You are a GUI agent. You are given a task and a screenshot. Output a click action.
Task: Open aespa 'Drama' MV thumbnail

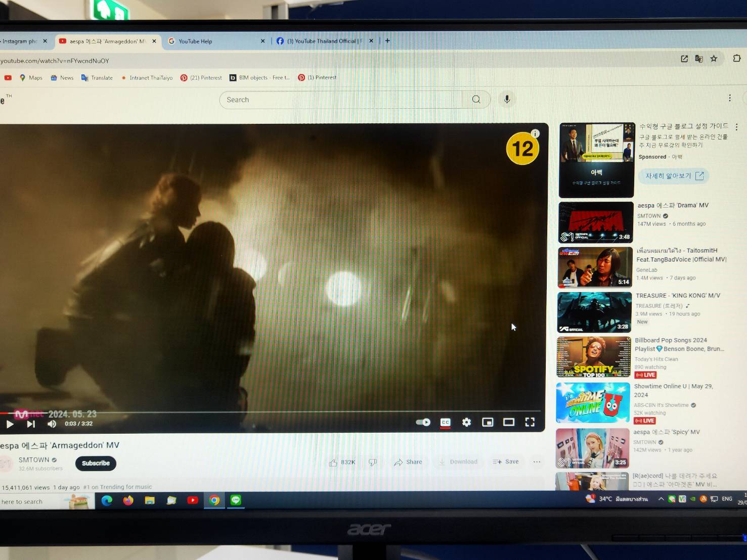pyautogui.click(x=596, y=222)
